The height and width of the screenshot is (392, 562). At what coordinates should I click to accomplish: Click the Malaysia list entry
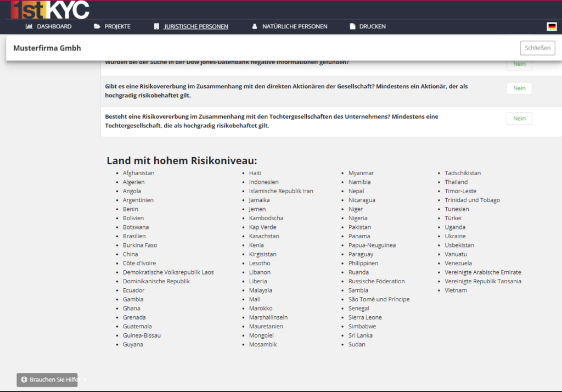coord(261,290)
